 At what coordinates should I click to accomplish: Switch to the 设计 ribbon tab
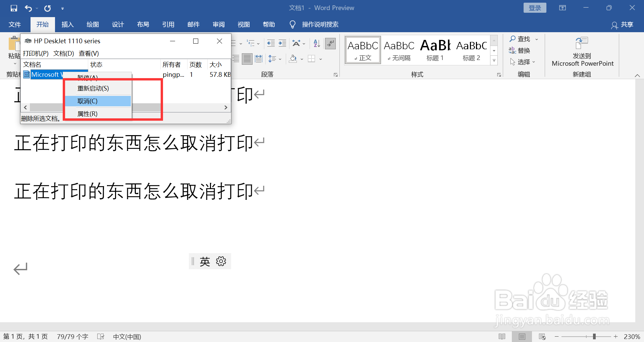pos(118,24)
